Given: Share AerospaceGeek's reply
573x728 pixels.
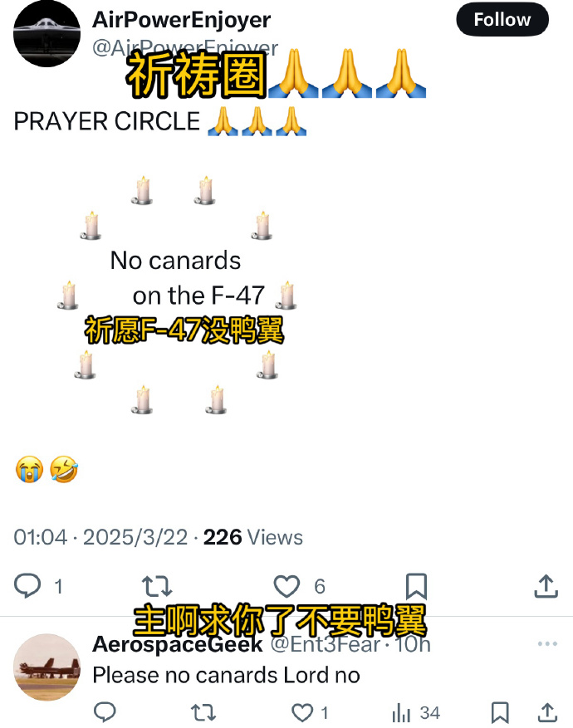Looking at the screenshot, I should pyautogui.click(x=547, y=712).
